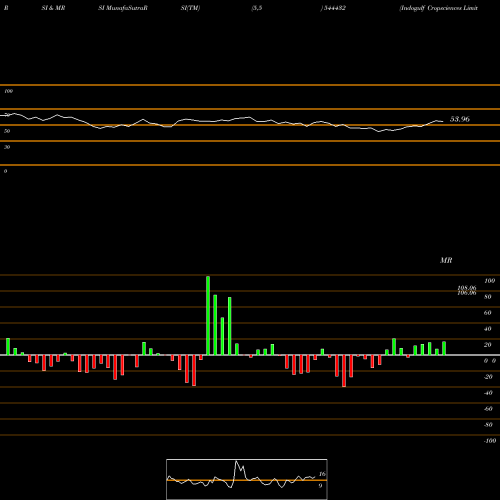This screenshot has height=500, width=500.
Task: Select the ')544482' code in header
Action: 333,8
